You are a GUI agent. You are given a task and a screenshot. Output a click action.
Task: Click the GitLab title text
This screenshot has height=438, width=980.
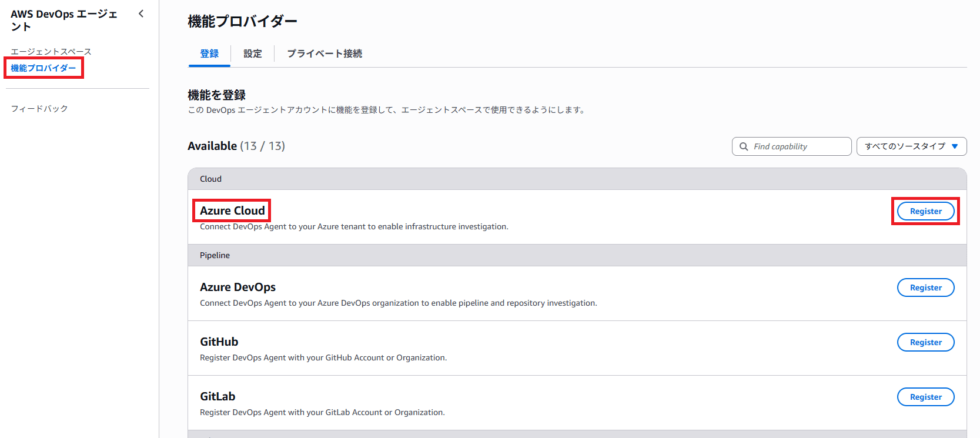[218, 396]
